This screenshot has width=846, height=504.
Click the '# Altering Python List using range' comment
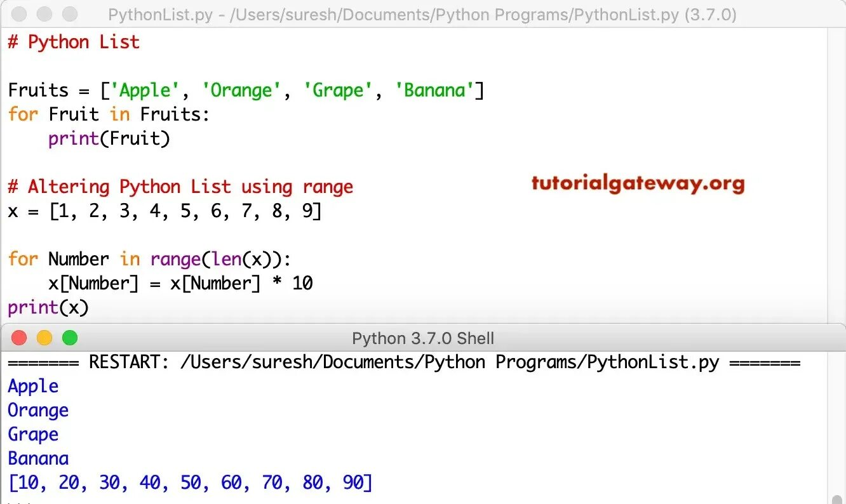tap(180, 187)
